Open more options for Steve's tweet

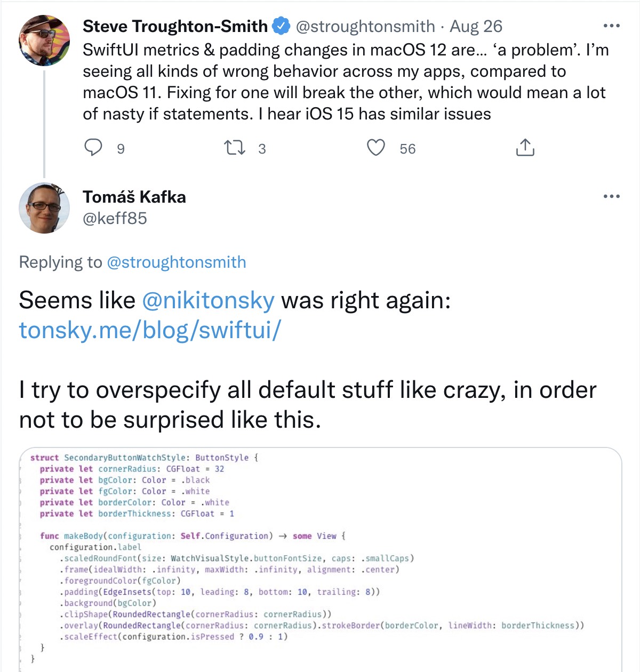tap(611, 26)
